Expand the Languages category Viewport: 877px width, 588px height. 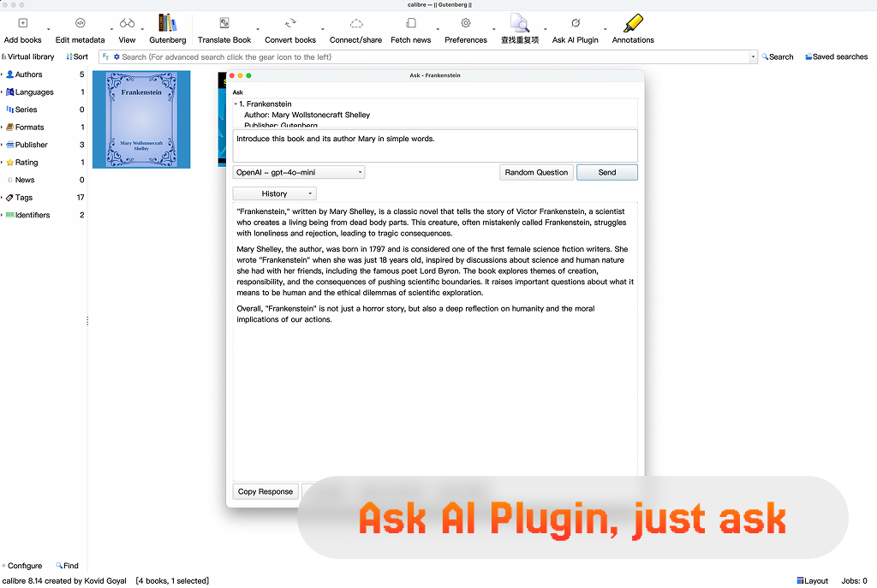[x=3, y=92]
